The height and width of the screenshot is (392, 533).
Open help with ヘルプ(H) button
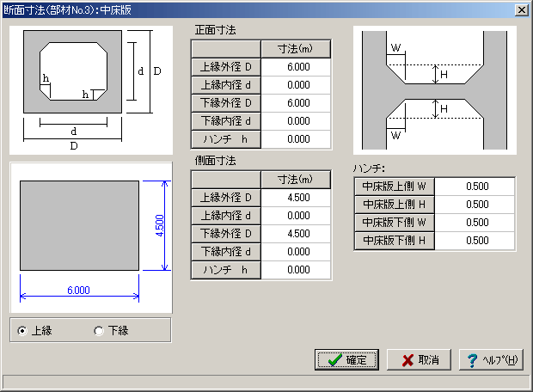(491, 359)
